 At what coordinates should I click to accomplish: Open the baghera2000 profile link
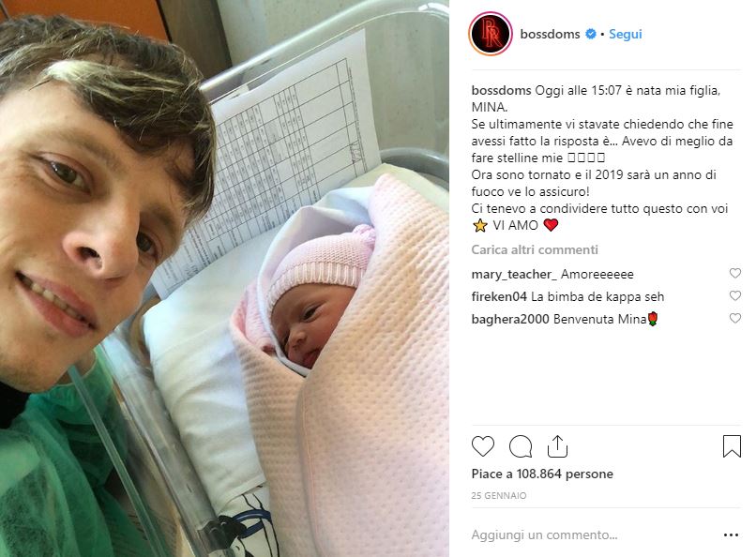tap(510, 319)
